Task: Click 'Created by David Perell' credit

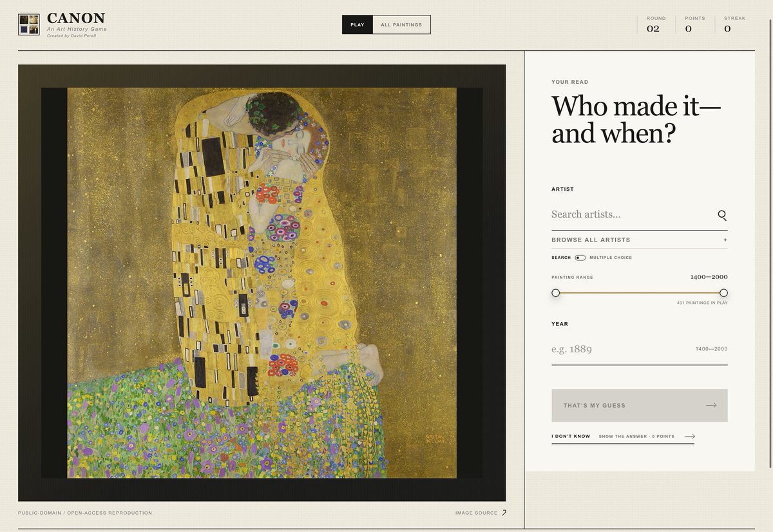Action: click(x=72, y=35)
